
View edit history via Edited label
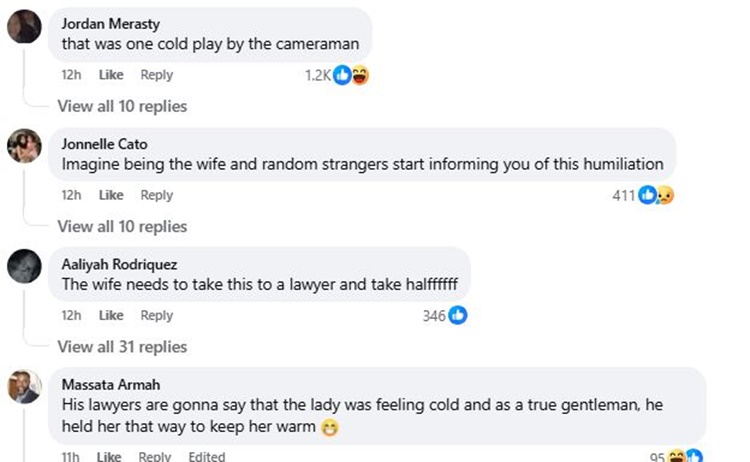coord(207,456)
